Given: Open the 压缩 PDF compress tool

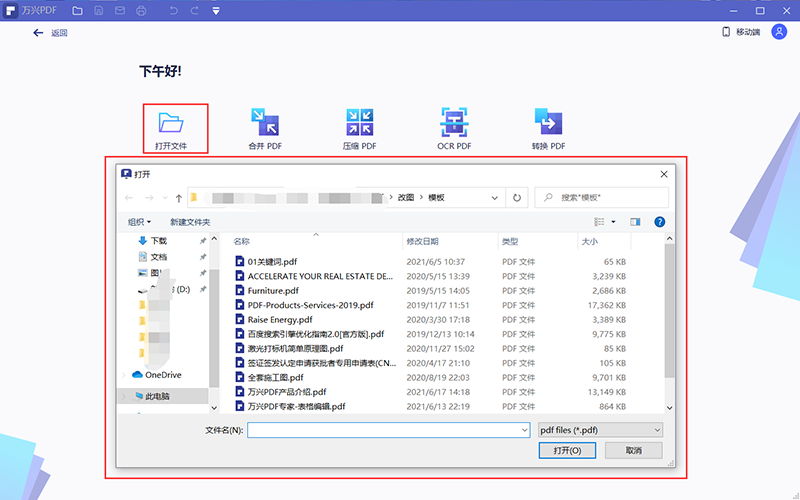Looking at the screenshot, I should 359,123.
